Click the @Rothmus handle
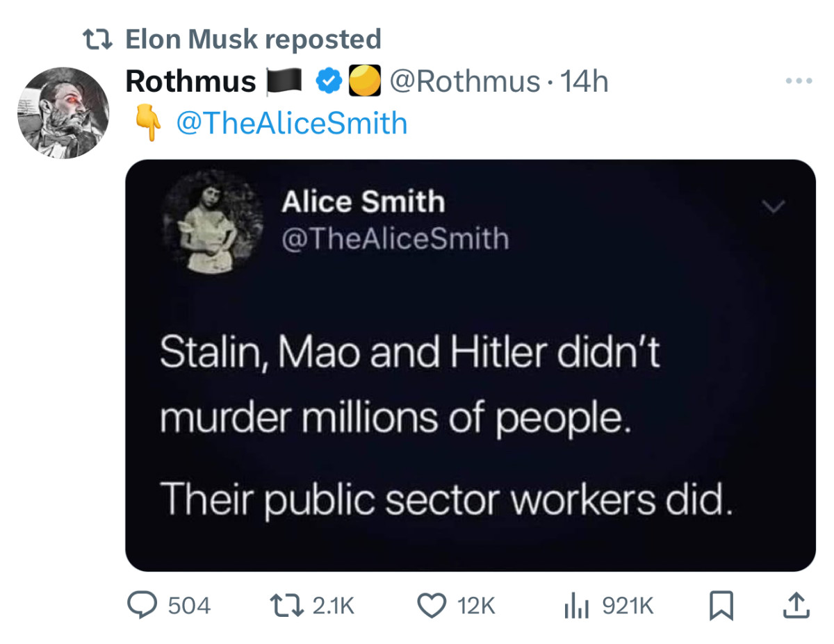Screen dimensions: 834x644 (465, 82)
